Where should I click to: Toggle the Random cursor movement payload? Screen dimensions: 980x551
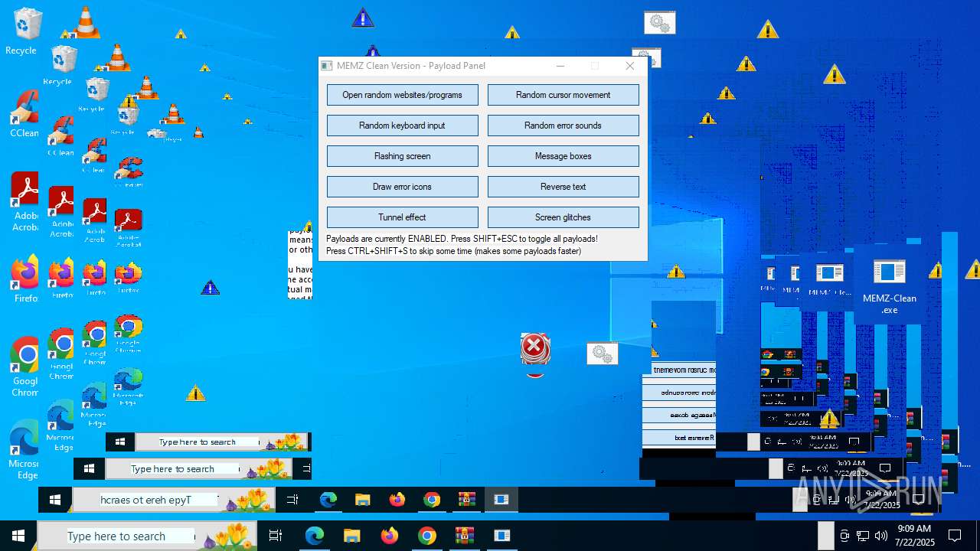(563, 95)
